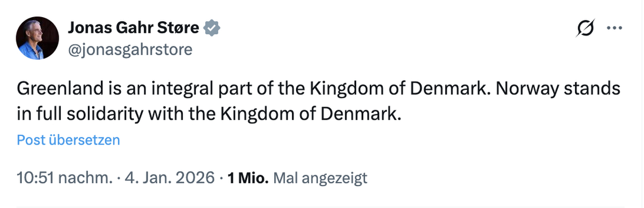
Task: Click the "1 Mio." view count
Action: (x=248, y=178)
